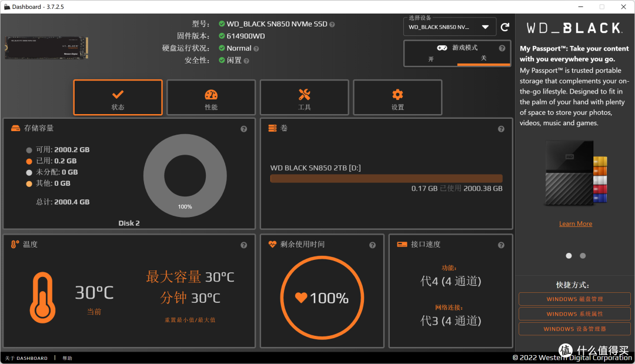Click the 总计: 2000.4 GB total text
Screen dimensions: 635x364
(63, 202)
